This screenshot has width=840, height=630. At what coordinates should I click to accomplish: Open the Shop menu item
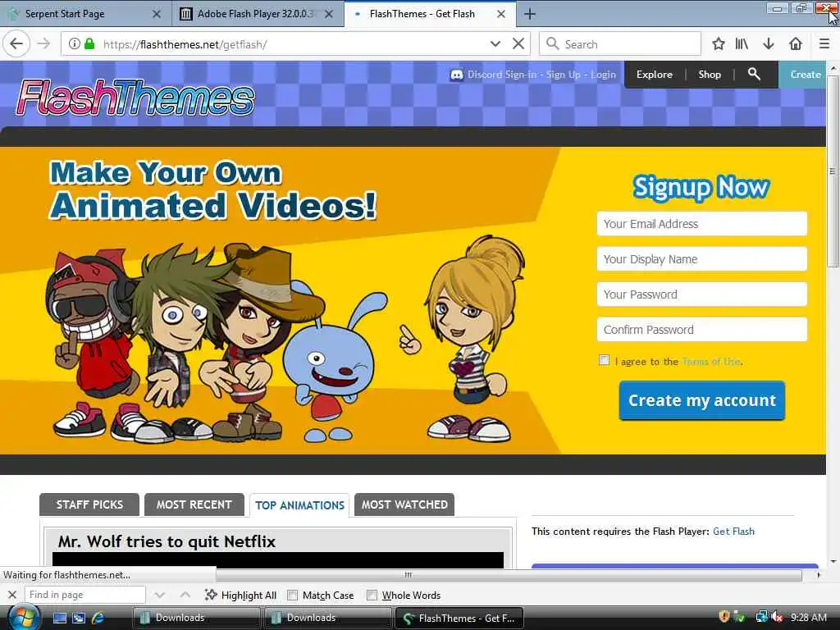coord(710,75)
